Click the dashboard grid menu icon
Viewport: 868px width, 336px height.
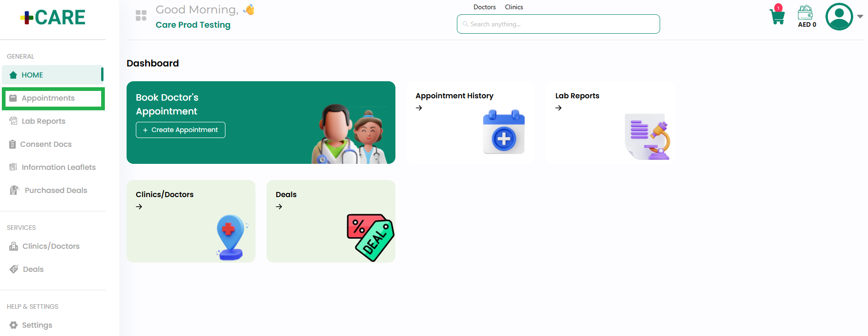pyautogui.click(x=141, y=16)
